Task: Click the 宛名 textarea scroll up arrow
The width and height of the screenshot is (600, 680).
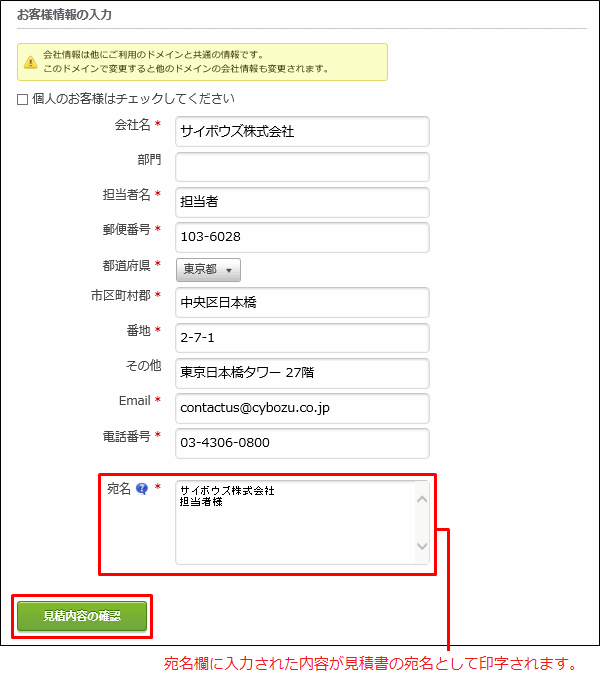Action: (421, 498)
